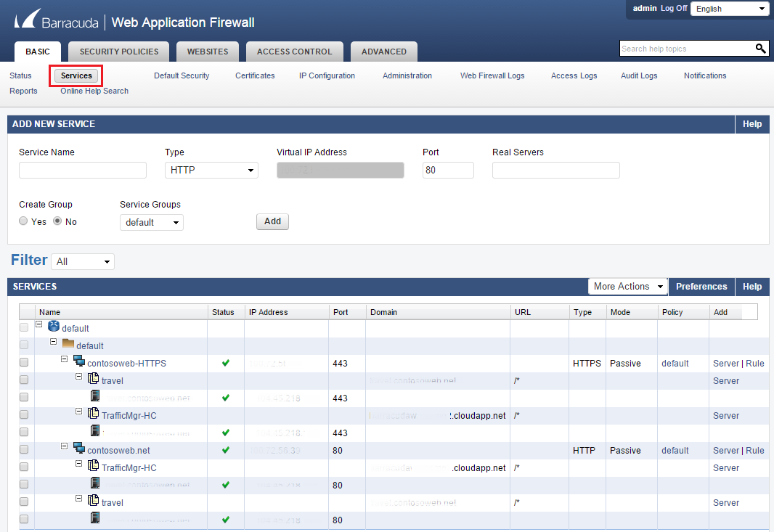
Task: Check the box for default group row
Action: [24, 345]
